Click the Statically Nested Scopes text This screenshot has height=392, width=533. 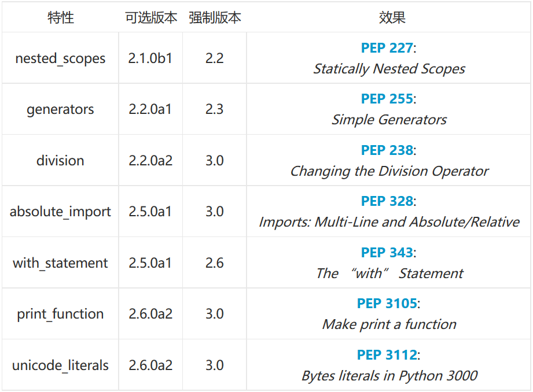click(x=389, y=69)
